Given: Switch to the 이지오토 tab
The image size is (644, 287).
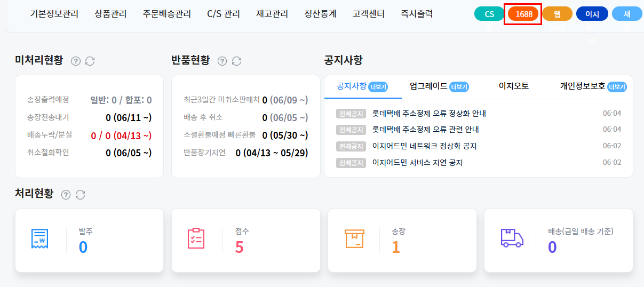Looking at the screenshot, I should click(513, 86).
